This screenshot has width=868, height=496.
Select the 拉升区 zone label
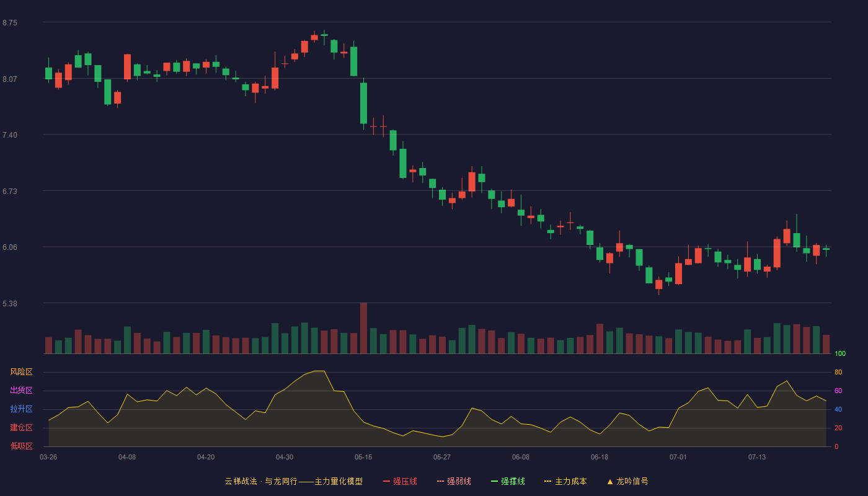click(21, 409)
